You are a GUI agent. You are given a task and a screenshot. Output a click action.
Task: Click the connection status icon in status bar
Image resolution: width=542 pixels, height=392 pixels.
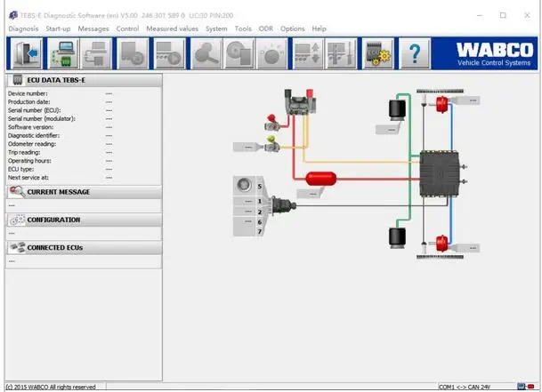point(525,386)
